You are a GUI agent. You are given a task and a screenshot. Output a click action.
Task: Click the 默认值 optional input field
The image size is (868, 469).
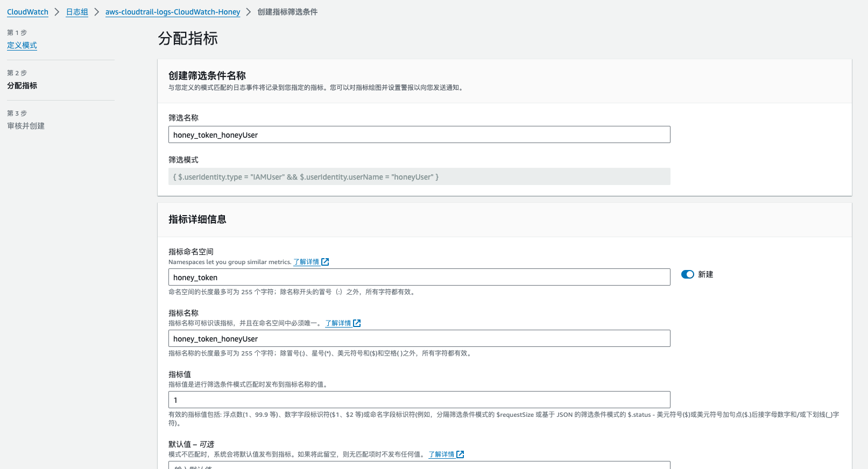pyautogui.click(x=419, y=465)
